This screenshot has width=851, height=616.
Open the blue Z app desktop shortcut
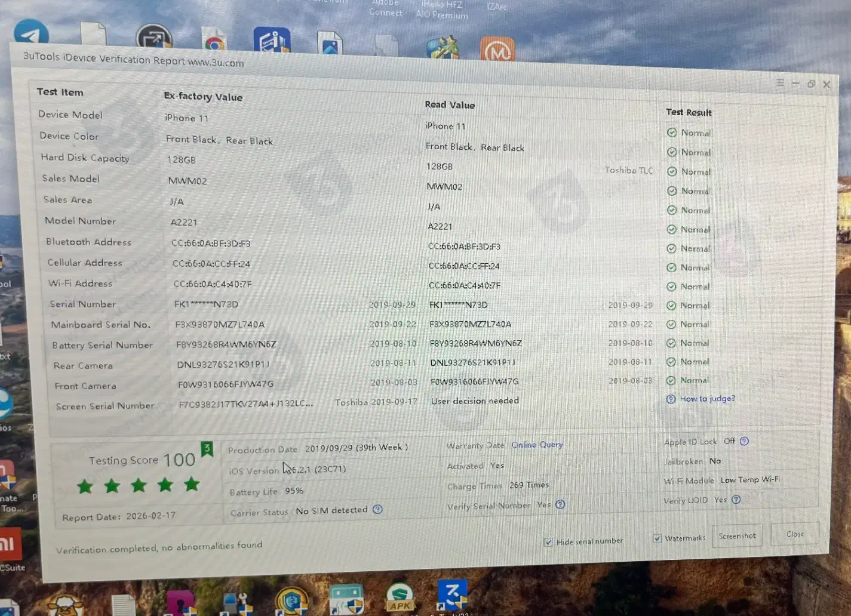pyautogui.click(x=453, y=595)
